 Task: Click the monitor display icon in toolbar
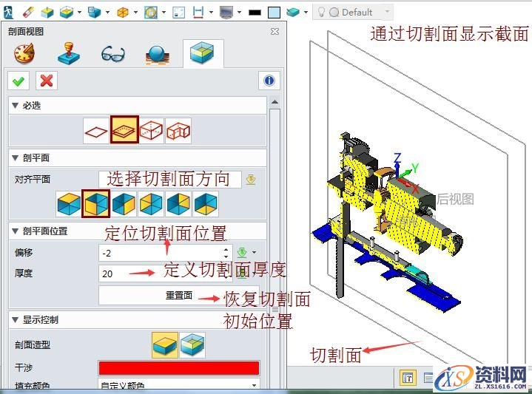tap(226, 13)
